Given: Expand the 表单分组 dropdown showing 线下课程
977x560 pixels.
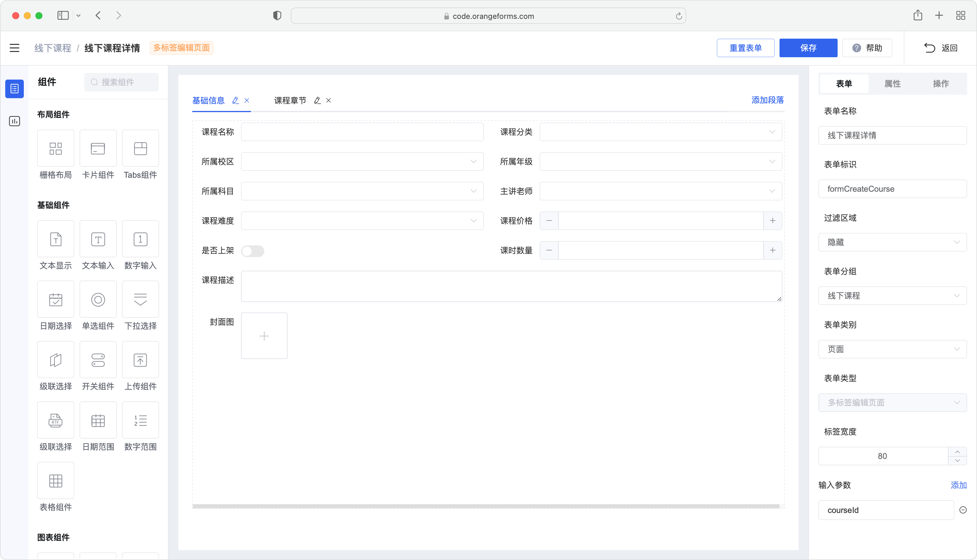Looking at the screenshot, I should tap(892, 296).
